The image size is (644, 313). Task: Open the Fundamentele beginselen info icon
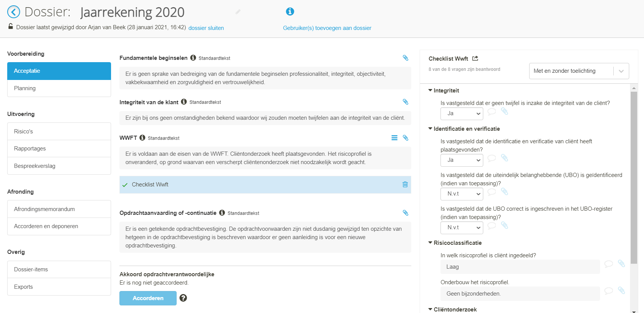pyautogui.click(x=193, y=58)
